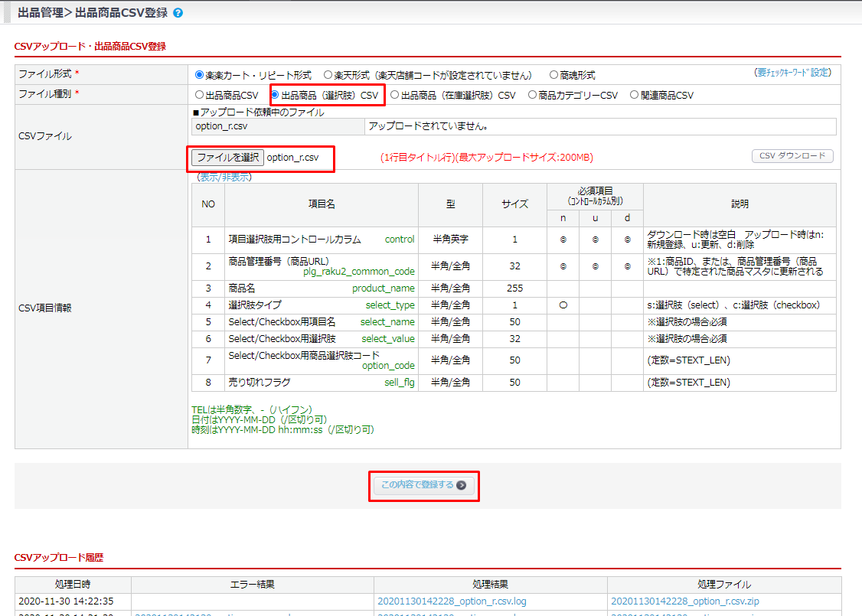Click the 処理日時 history column header

pos(73,585)
